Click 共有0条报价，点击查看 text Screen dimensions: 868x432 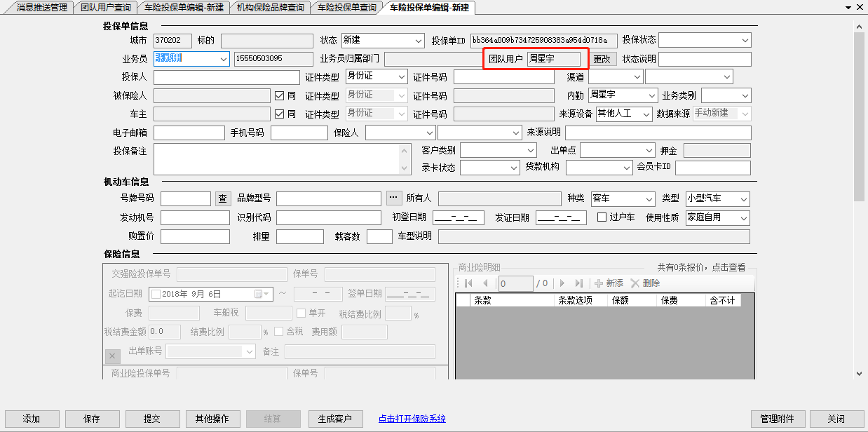[x=701, y=267]
